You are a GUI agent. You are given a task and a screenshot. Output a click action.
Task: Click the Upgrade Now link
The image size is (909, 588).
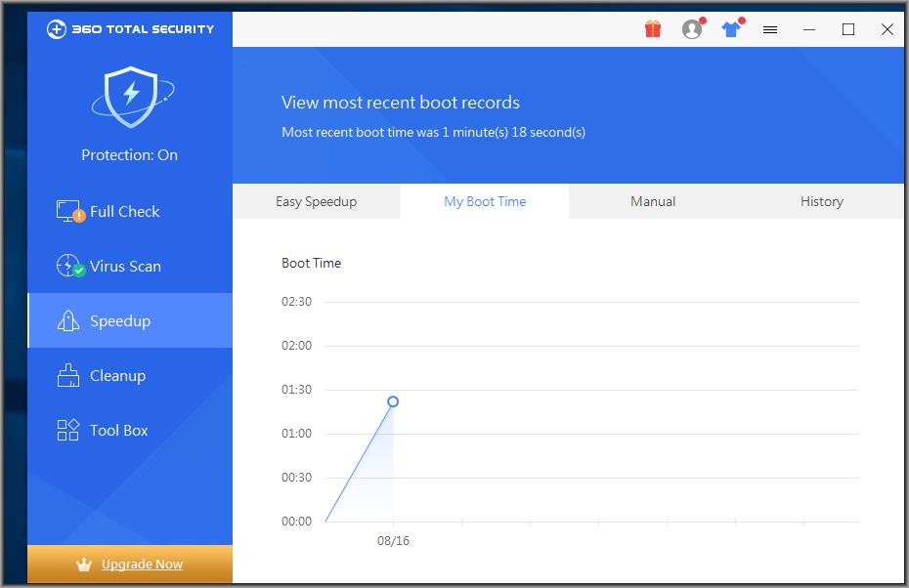pyautogui.click(x=142, y=565)
